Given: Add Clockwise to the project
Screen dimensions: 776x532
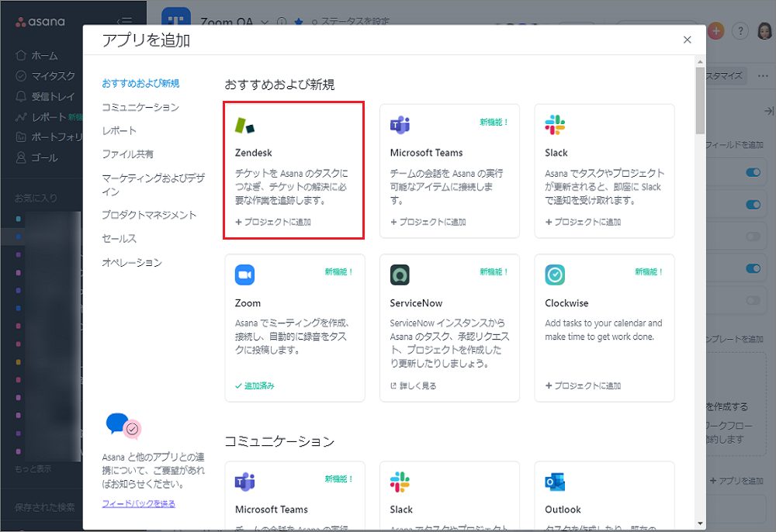Looking at the screenshot, I should (x=583, y=385).
